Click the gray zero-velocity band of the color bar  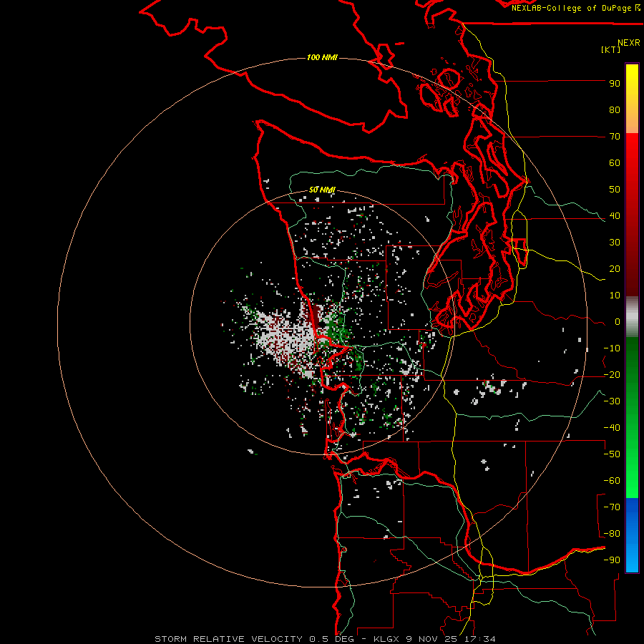click(x=632, y=317)
